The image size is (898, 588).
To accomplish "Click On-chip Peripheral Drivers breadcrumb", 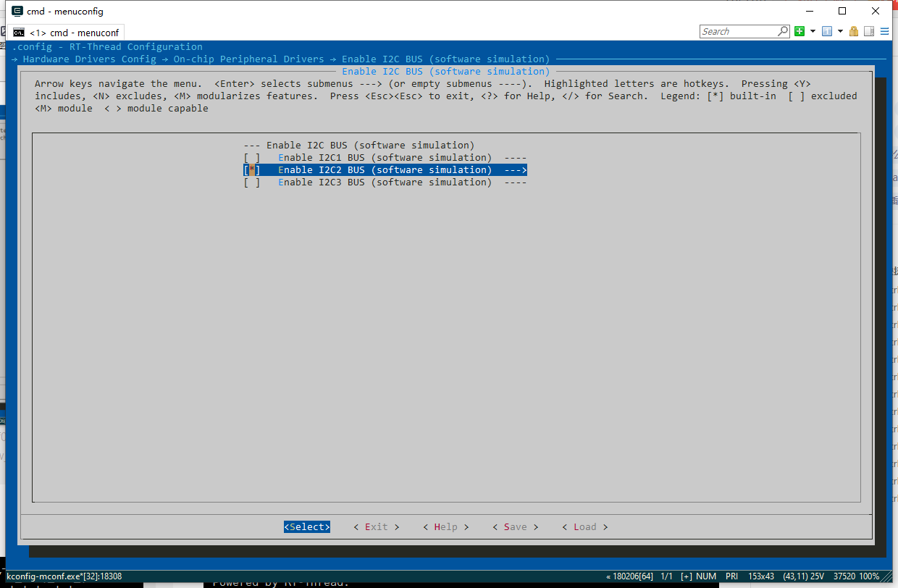I will click(249, 59).
